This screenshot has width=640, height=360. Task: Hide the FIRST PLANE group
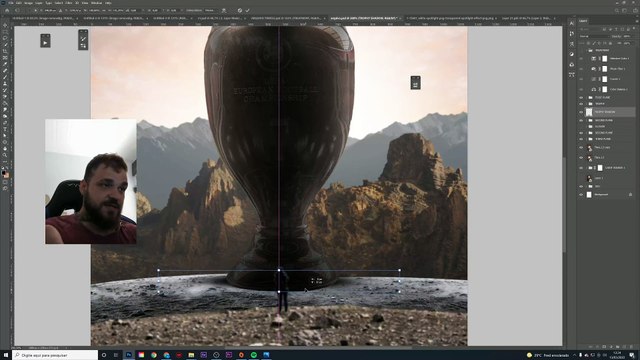(x=581, y=98)
